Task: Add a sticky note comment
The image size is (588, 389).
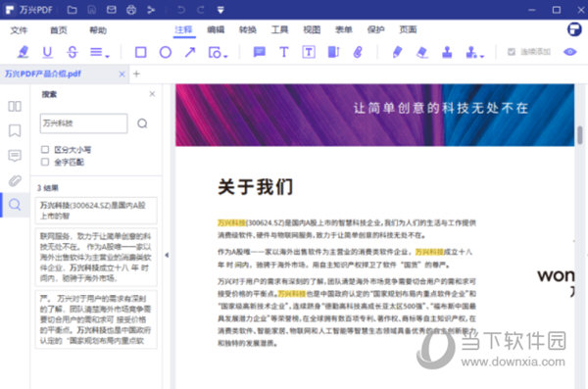Action: (259, 52)
